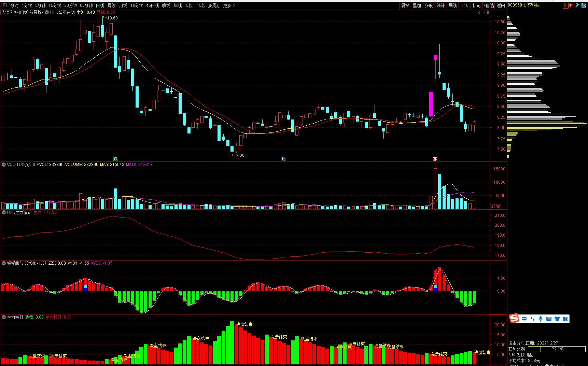
Task: Click the 返回 back button
Action: click(501, 5)
